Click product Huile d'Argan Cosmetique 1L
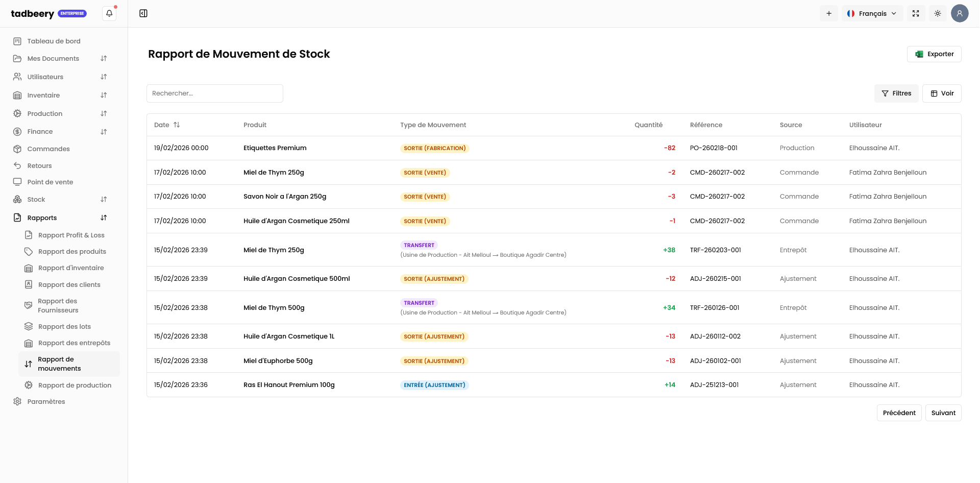 tap(289, 336)
